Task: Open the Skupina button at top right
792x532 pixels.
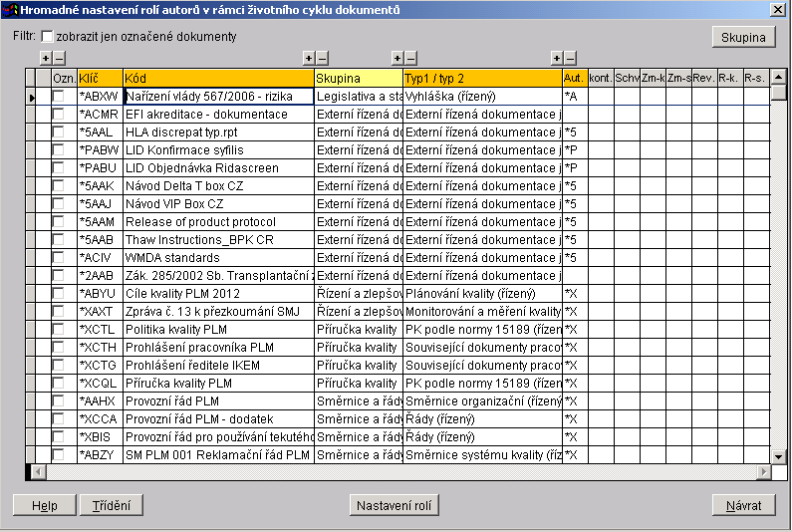Action: coord(743,37)
